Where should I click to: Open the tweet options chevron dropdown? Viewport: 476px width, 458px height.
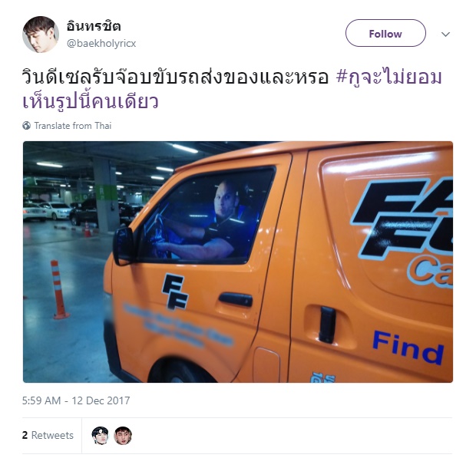coord(445,34)
